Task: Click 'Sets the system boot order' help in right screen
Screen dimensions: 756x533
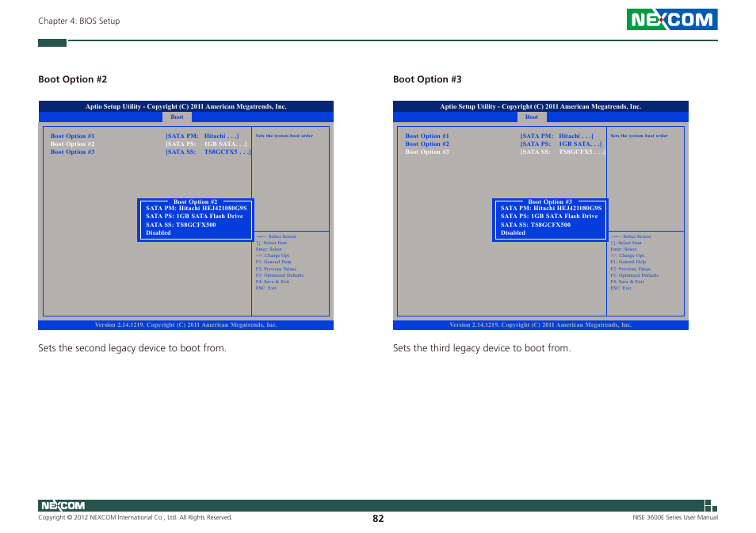Action: [x=639, y=136]
